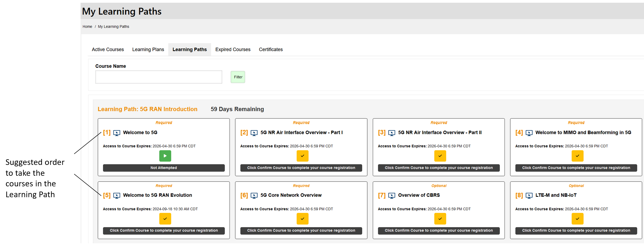644x247 pixels.
Task: Click the Optional label above LTE-M and NB-IoT
Action: [576, 186]
